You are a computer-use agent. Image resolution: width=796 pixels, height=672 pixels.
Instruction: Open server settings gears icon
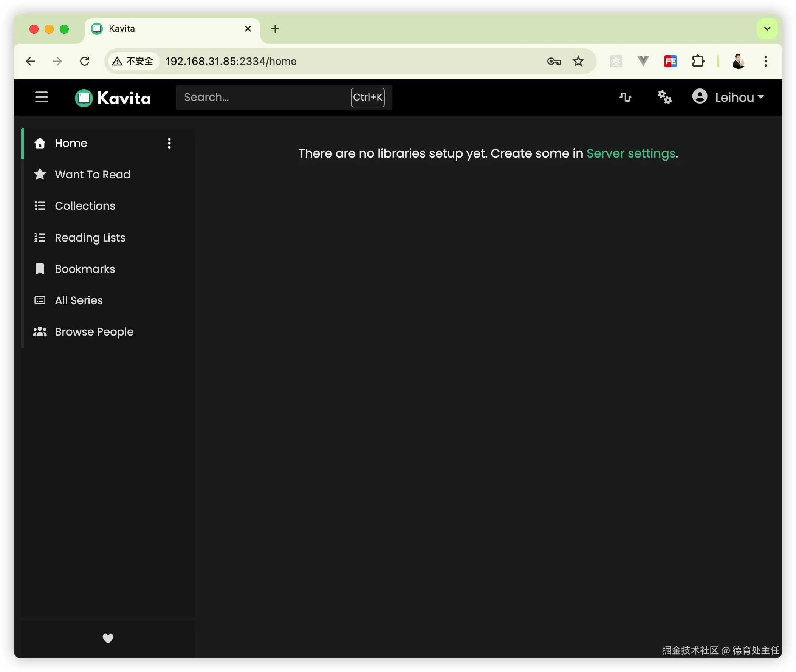(664, 97)
